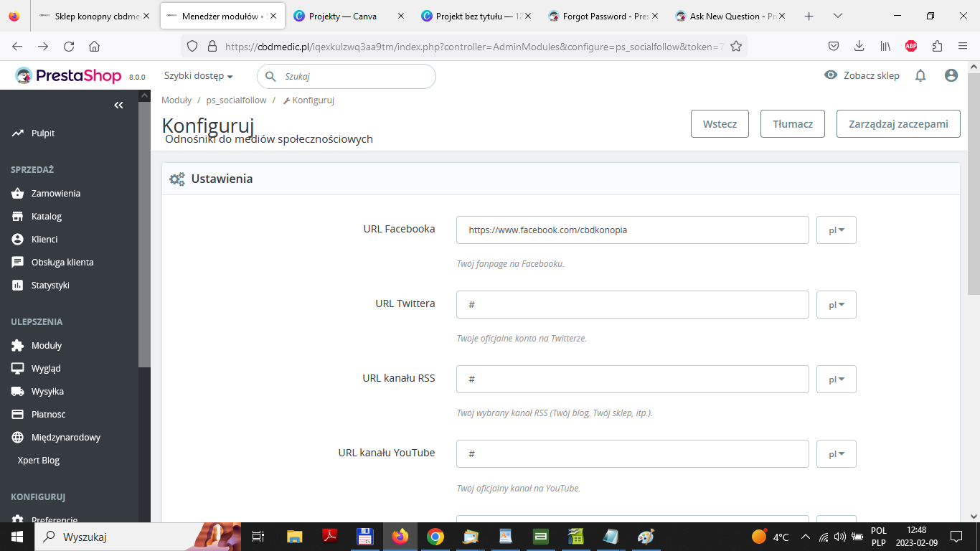Go to Moduły breadcrumb link

tap(176, 100)
